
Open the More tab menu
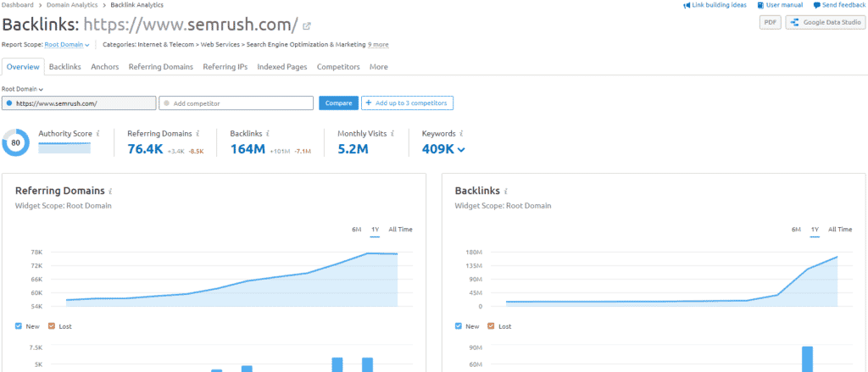tap(379, 66)
